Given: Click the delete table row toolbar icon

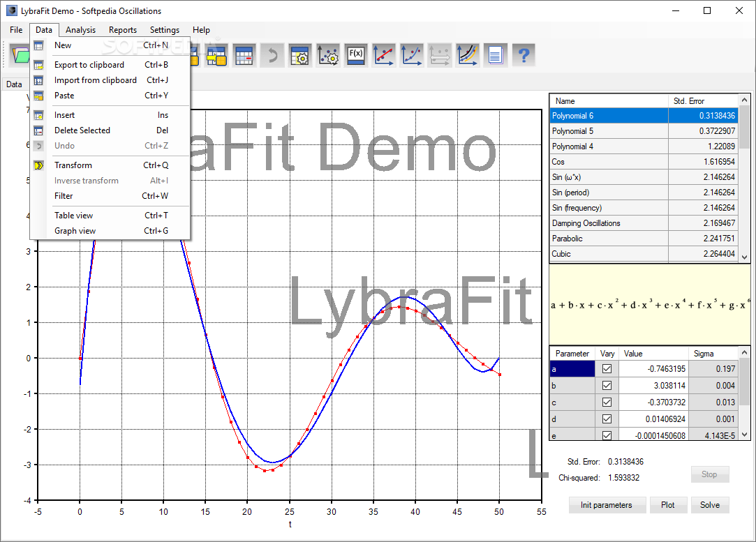Looking at the screenshot, I should coord(244,55).
